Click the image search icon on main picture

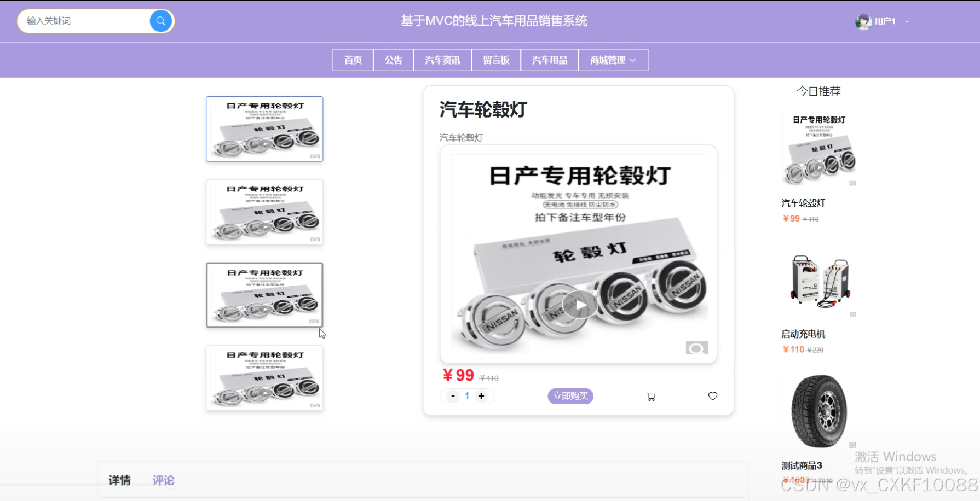(x=697, y=348)
